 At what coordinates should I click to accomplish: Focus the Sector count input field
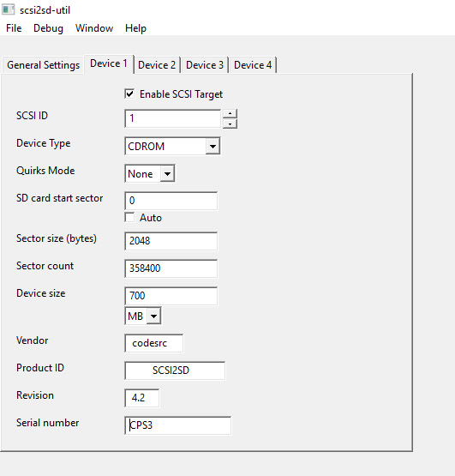pyautogui.click(x=171, y=268)
